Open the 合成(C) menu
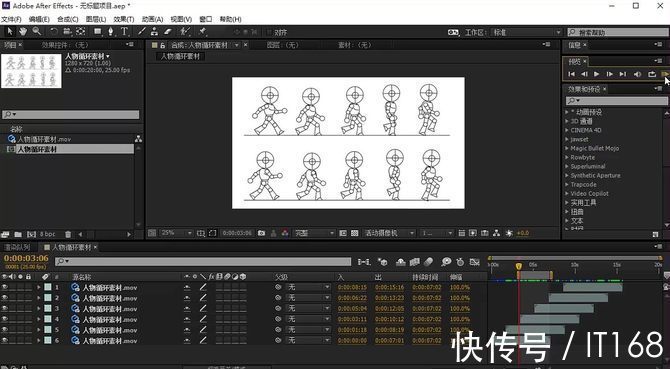670x369 pixels. tap(68, 19)
